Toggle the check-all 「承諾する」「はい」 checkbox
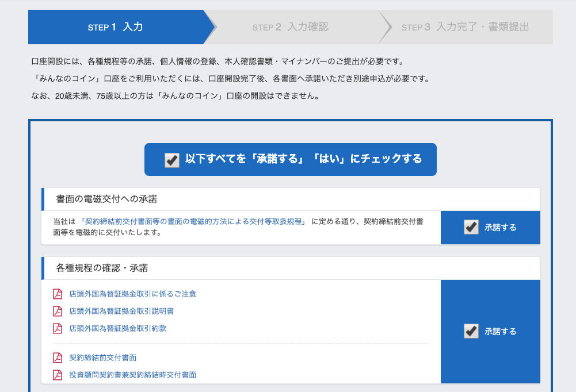 point(172,160)
